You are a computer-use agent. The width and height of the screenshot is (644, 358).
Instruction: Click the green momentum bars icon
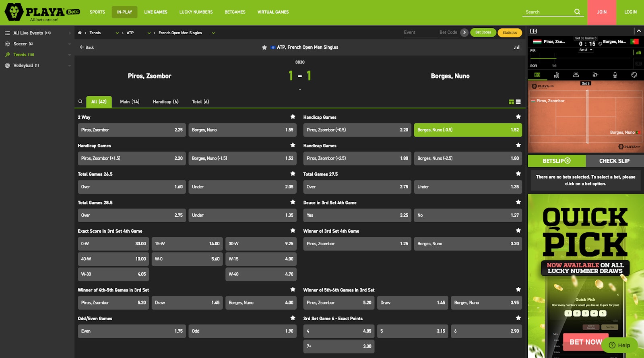pos(639,52)
